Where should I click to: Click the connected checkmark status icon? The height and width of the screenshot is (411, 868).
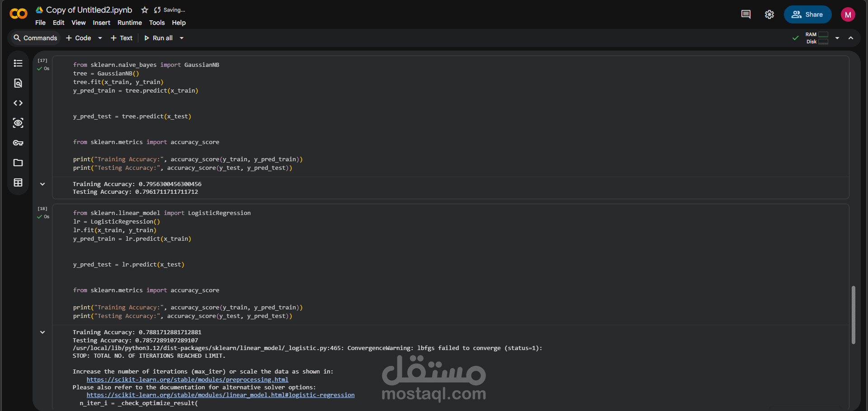[796, 38]
